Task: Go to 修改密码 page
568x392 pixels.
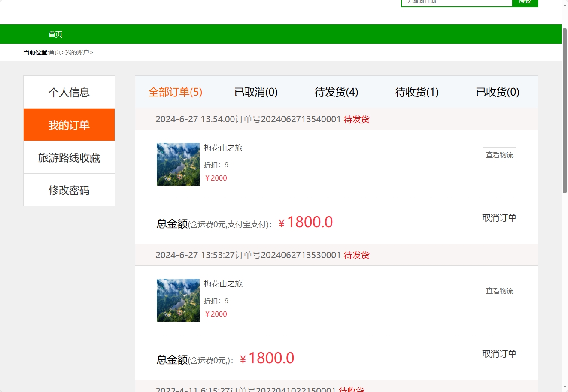Action: [x=69, y=190]
